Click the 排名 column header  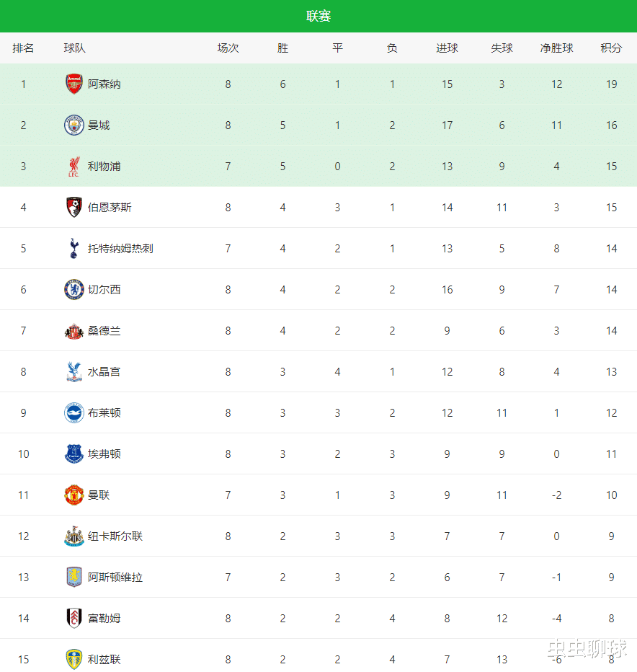pos(23,48)
